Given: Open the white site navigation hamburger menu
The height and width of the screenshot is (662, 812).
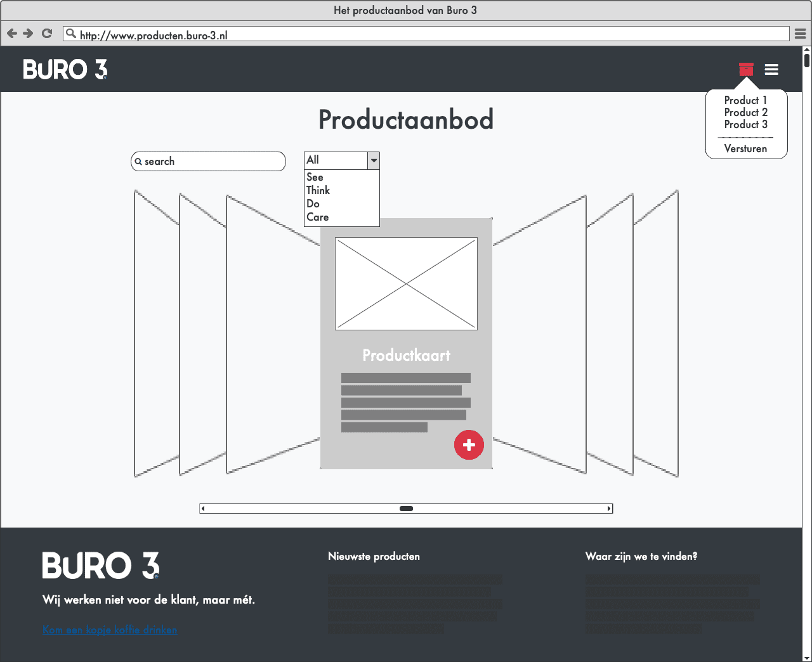Looking at the screenshot, I should click(x=771, y=69).
